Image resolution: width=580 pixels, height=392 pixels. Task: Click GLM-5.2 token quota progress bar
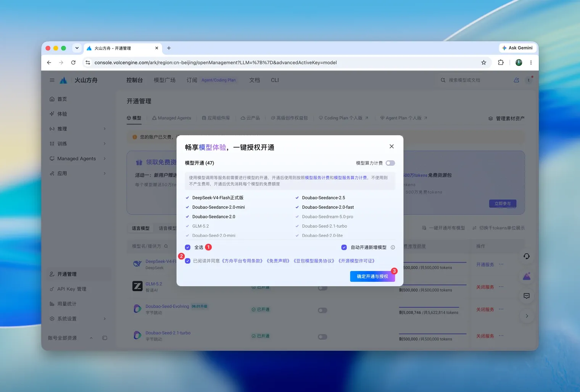click(x=433, y=285)
